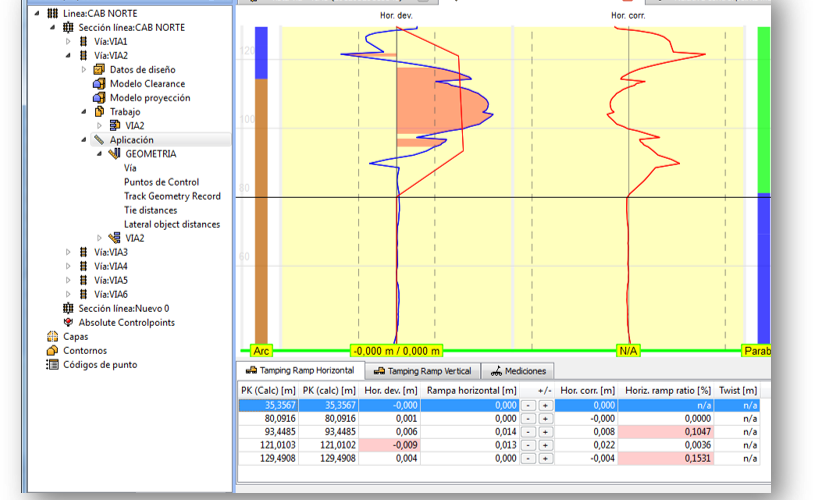Viewport: 813px width, 500px height.
Task: Click the Absolute Controlpoints icon
Action: 68,323
